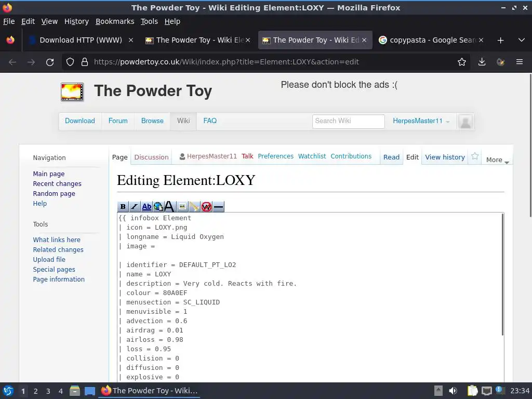Open Preferences user link
532x399 pixels.
(x=275, y=156)
